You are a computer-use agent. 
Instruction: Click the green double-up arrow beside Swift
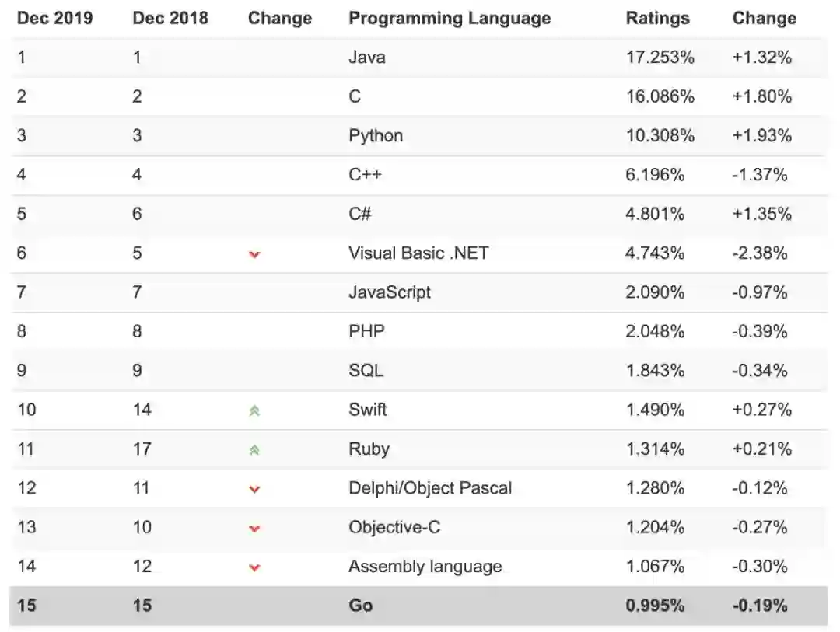pos(254,410)
